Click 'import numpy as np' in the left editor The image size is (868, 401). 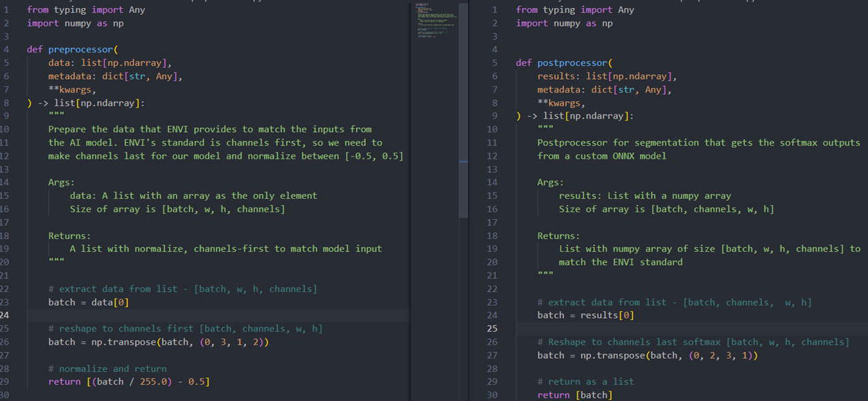[x=75, y=23]
